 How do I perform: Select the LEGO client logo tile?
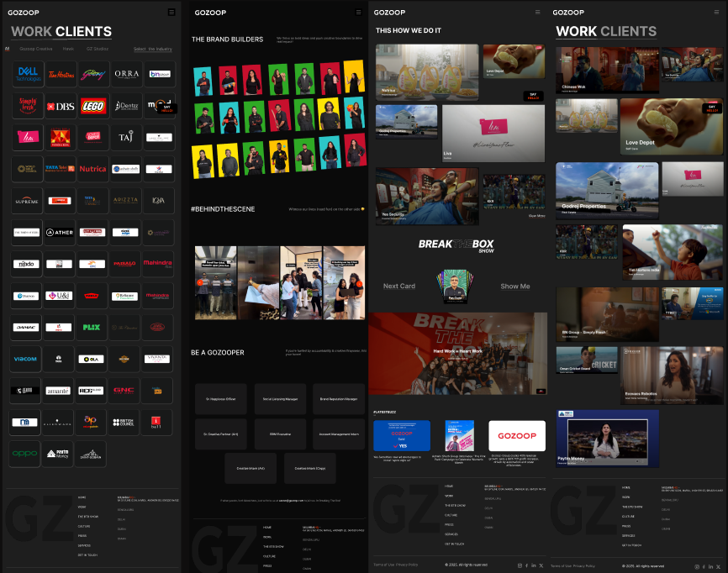tap(92, 106)
